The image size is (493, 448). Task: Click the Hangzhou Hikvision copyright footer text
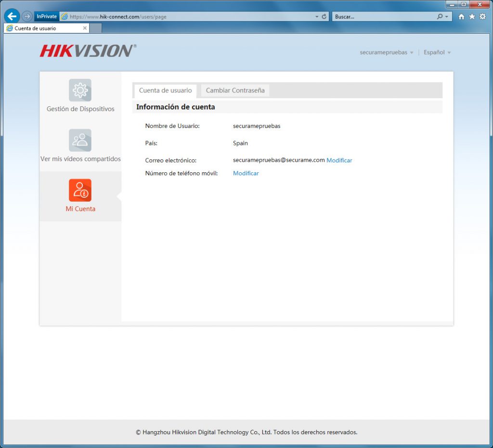pyautogui.click(x=246, y=432)
